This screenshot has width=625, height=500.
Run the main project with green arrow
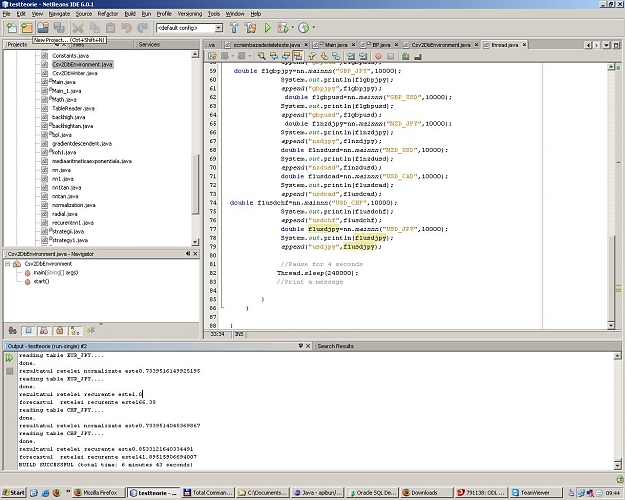[x=267, y=28]
